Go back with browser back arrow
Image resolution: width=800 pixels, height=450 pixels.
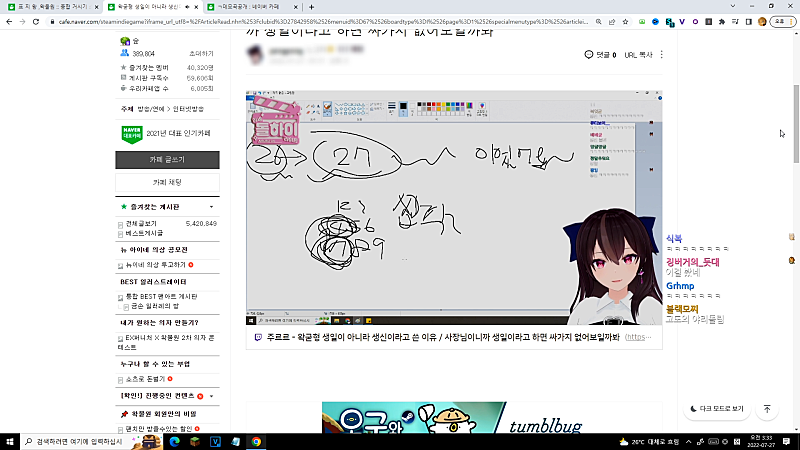[x=9, y=21]
